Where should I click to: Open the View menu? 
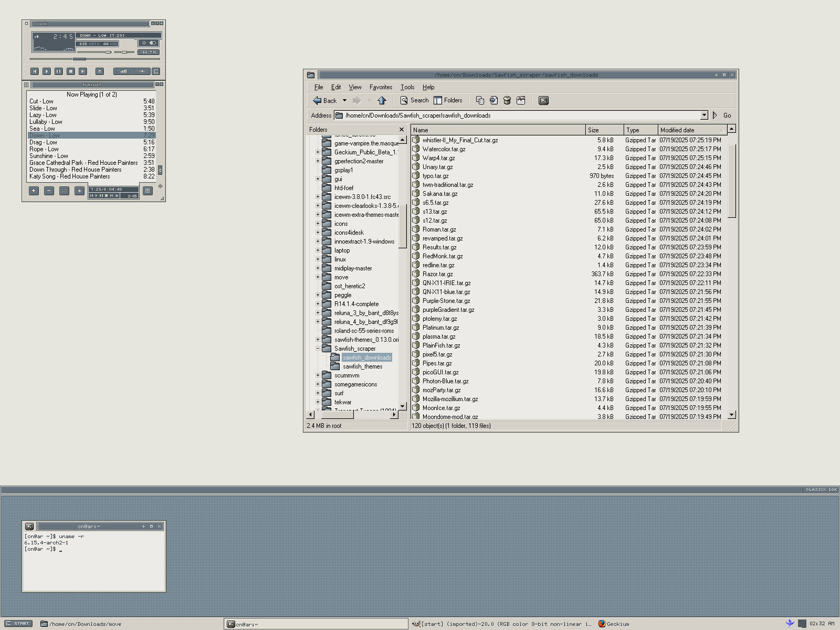tap(355, 87)
